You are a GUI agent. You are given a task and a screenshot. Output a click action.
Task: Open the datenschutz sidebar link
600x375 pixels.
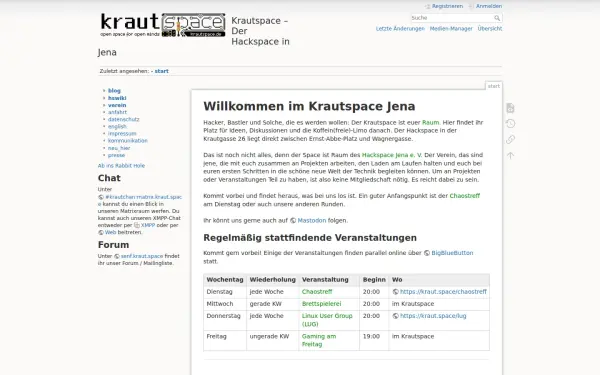point(124,119)
